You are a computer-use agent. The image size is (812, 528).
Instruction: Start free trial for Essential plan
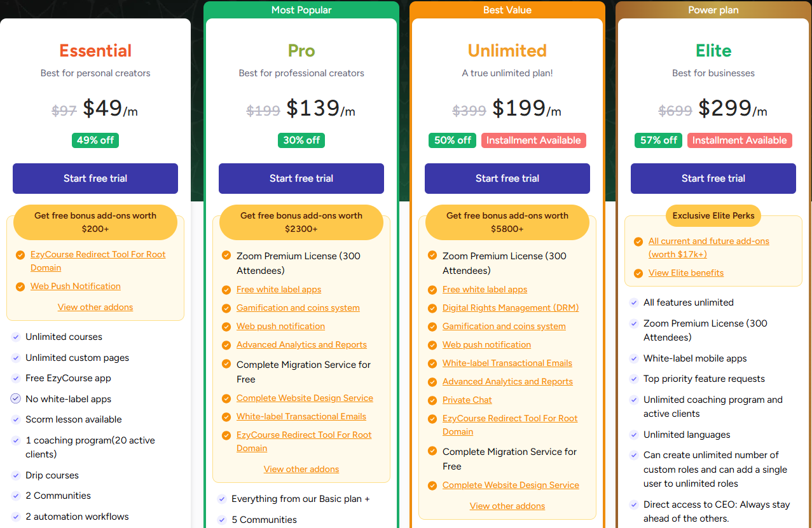point(95,179)
